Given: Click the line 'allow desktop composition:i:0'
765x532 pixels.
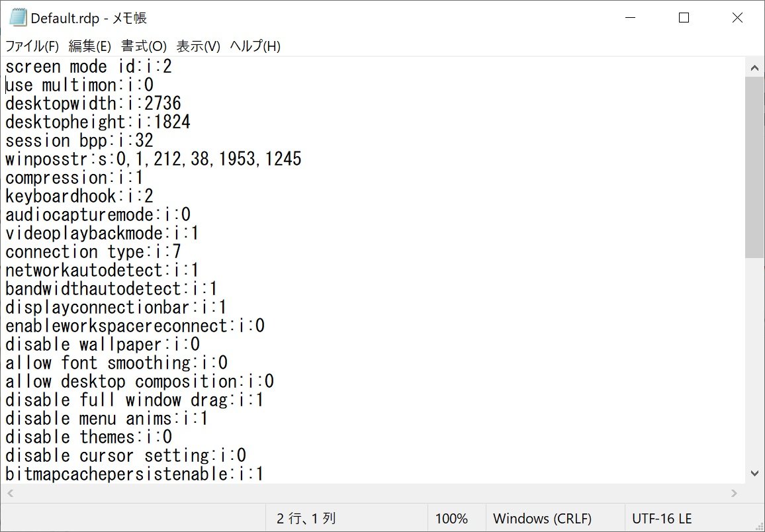Looking at the screenshot, I should coord(140,381).
